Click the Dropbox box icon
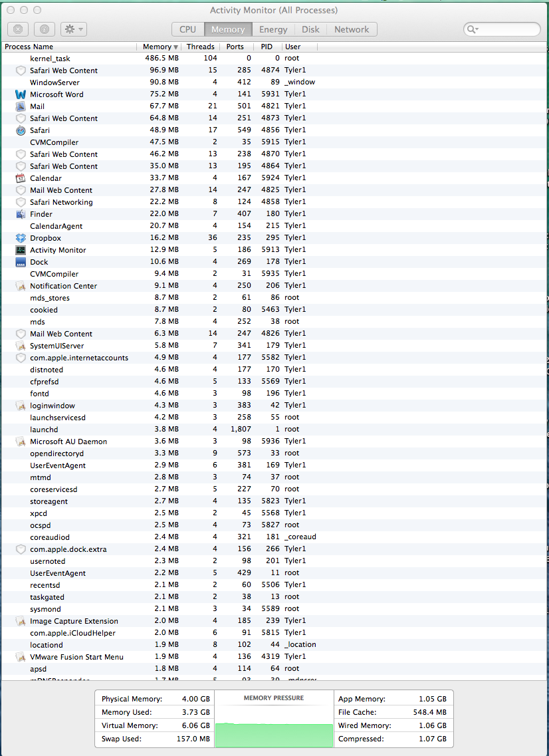Image resolution: width=549 pixels, height=756 pixels. click(20, 237)
